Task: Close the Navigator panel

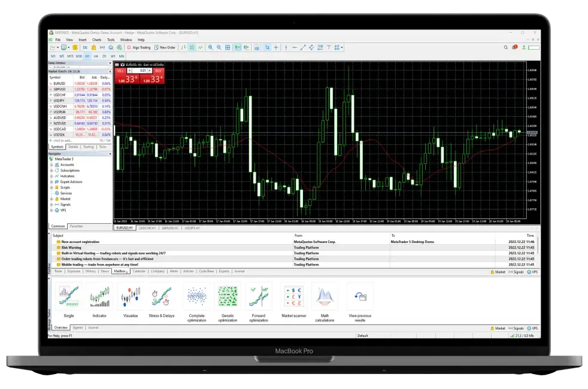Action: point(110,154)
